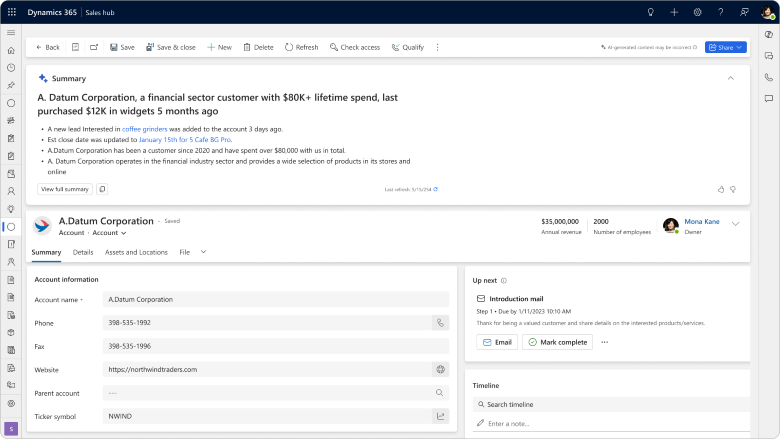
Task: Follow the coffee grinders link
Action: (145, 129)
